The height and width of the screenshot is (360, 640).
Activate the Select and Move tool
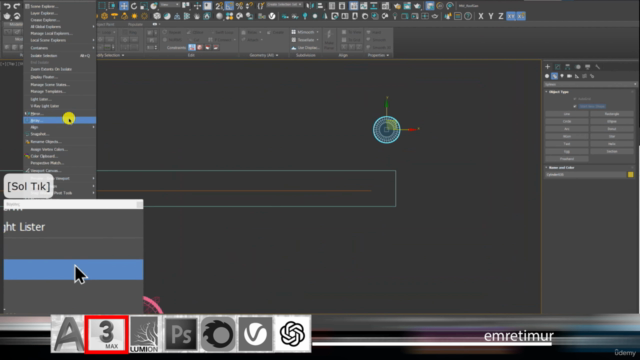[x=124, y=6]
